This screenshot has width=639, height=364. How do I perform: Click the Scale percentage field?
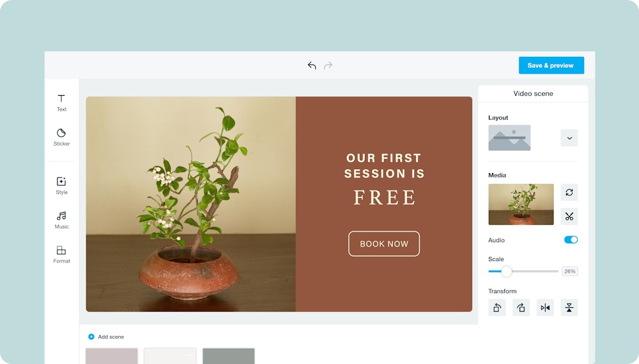570,271
